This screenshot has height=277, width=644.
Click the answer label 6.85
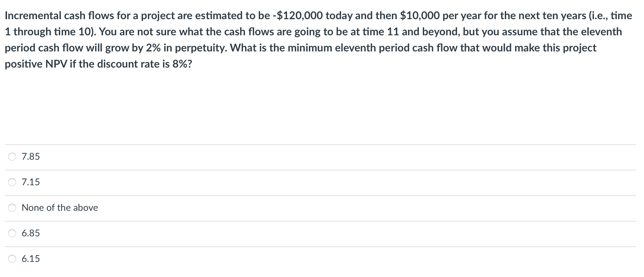[31, 233]
